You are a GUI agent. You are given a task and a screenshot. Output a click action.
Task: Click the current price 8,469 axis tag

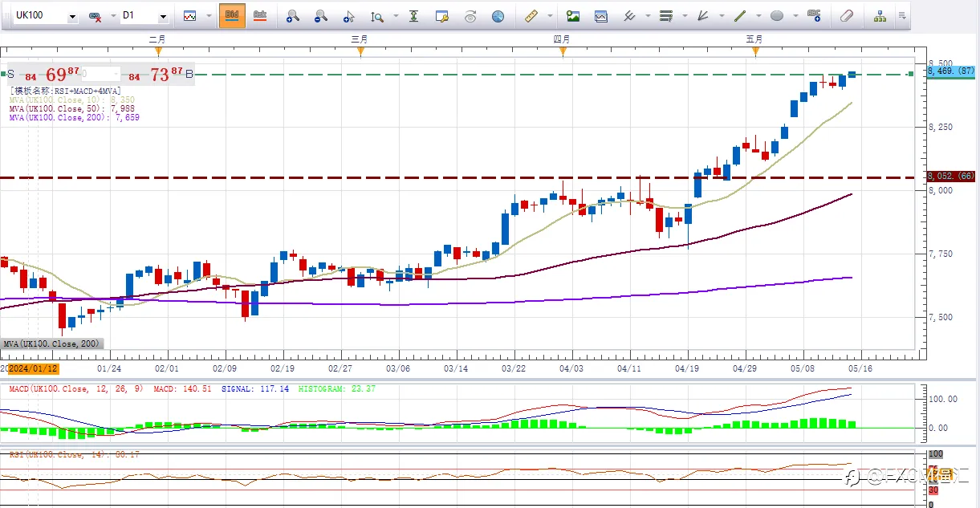(952, 71)
